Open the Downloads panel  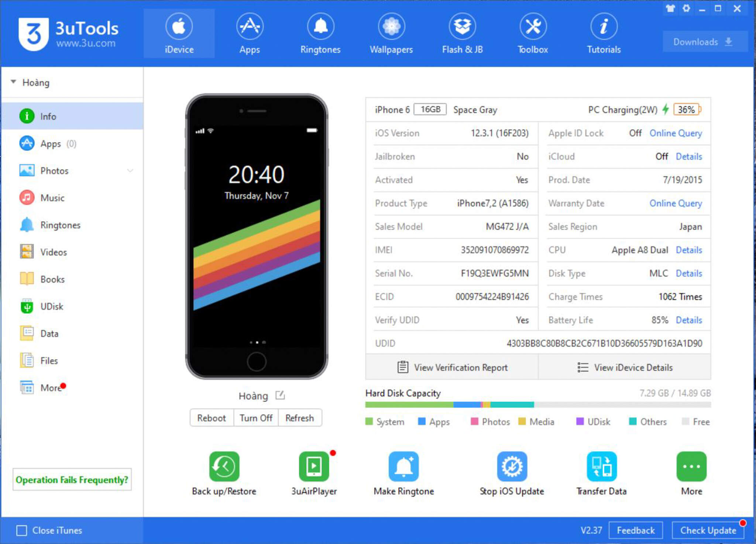(x=702, y=42)
